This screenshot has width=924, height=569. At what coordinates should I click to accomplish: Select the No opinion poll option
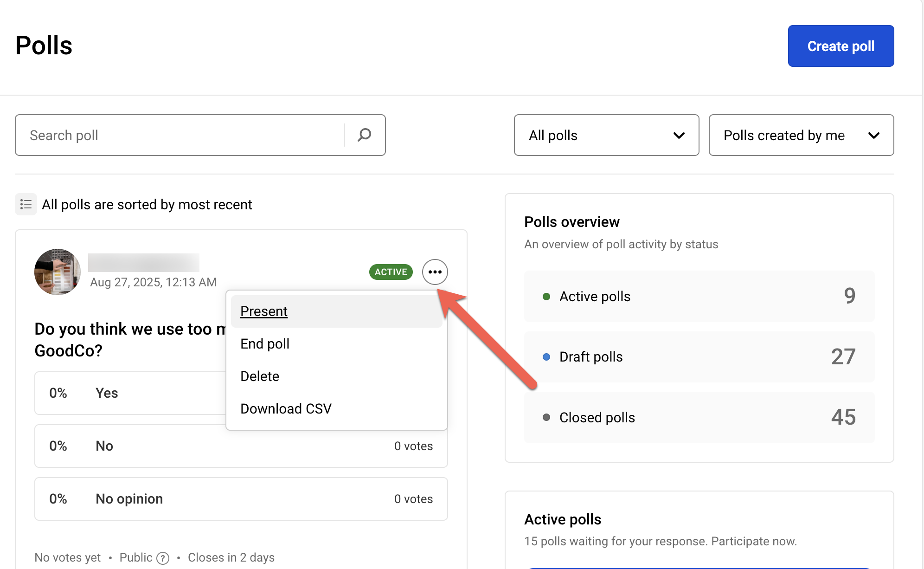click(240, 499)
